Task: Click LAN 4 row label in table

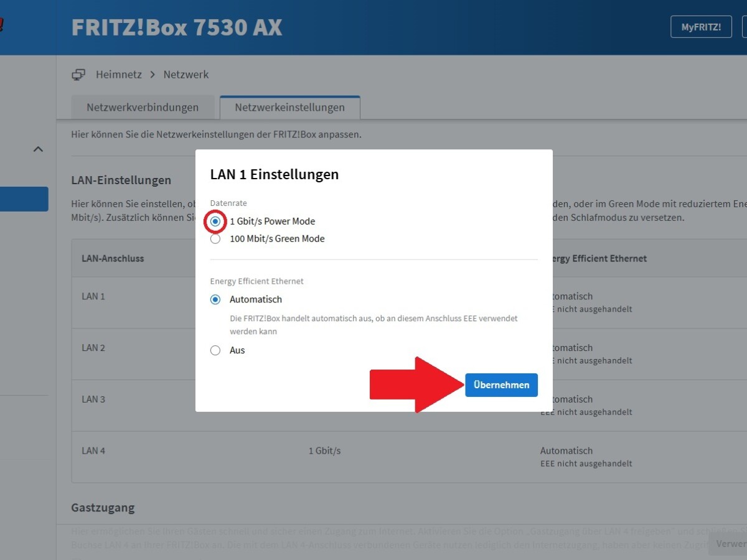Action: (93, 450)
